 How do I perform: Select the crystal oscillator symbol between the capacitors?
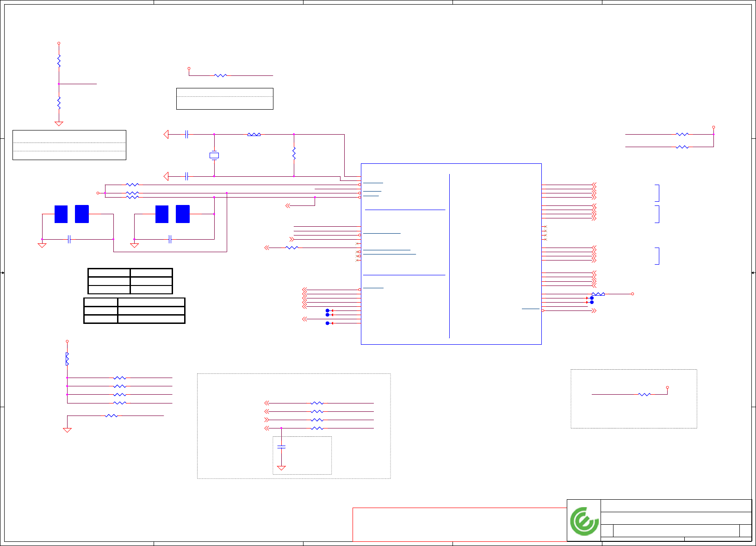(x=214, y=155)
